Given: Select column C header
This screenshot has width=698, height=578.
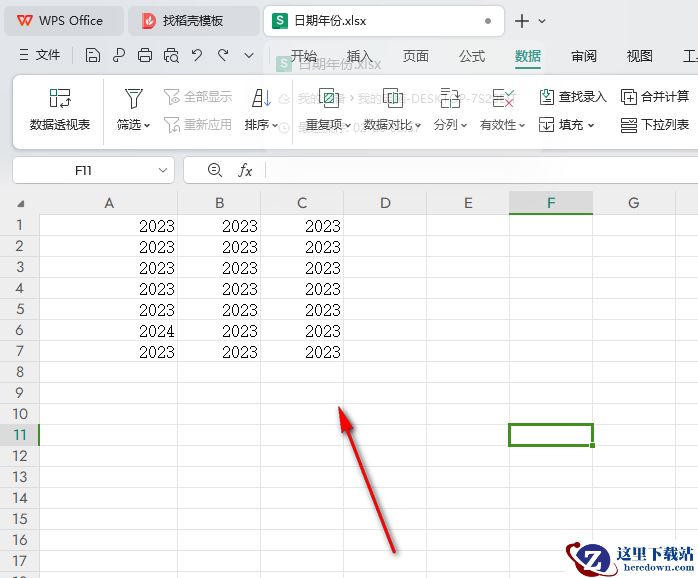Looking at the screenshot, I should 302,203.
